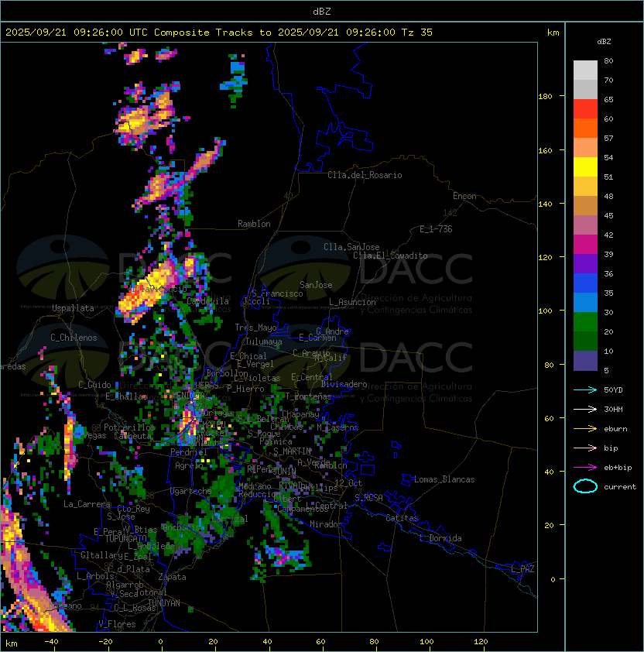Select the 'Ugarteche' map label
Screen dimensions: 644x652
pyautogui.click(x=191, y=492)
